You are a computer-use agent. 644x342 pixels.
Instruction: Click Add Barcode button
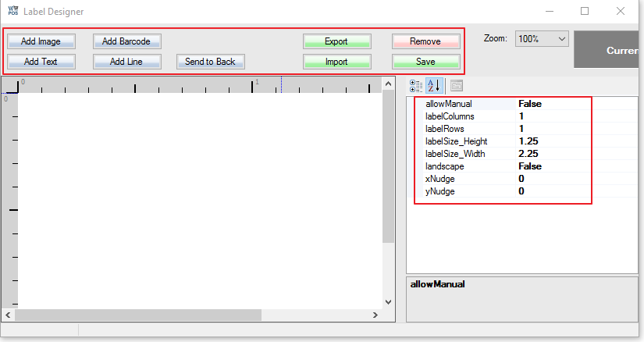(x=127, y=41)
